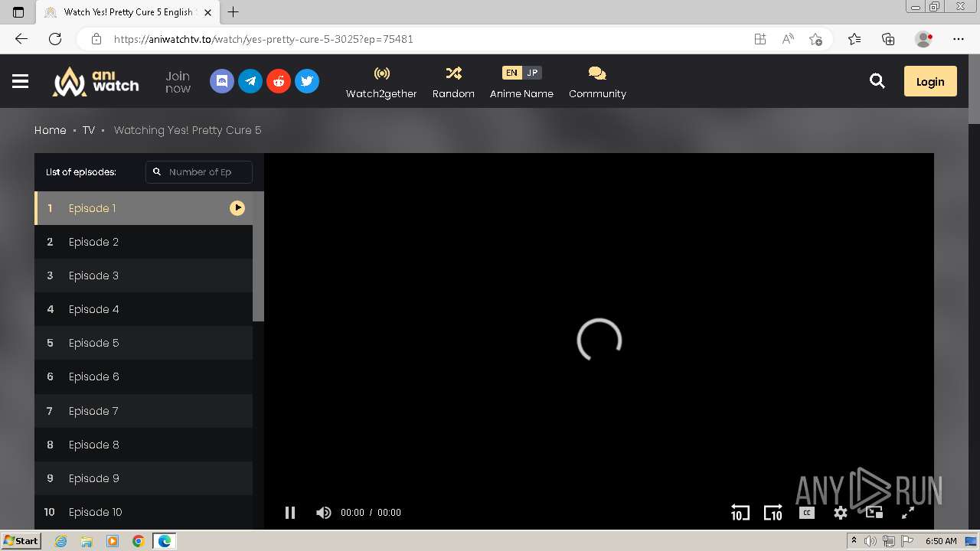Open browser Collections

coord(888,39)
